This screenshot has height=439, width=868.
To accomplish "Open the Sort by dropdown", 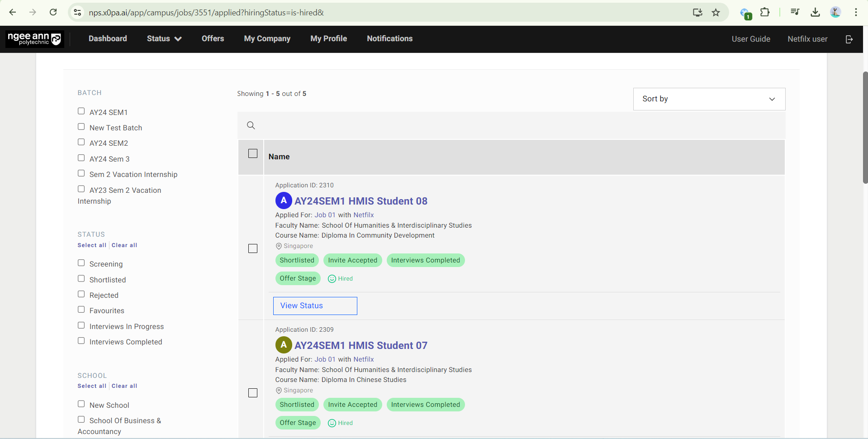I will click(x=709, y=99).
